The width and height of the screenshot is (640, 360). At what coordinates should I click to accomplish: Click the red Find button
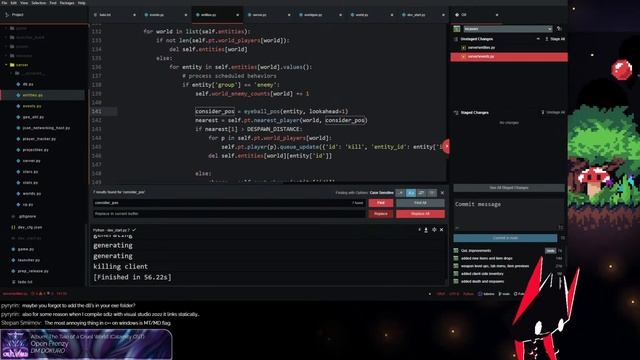380,203
